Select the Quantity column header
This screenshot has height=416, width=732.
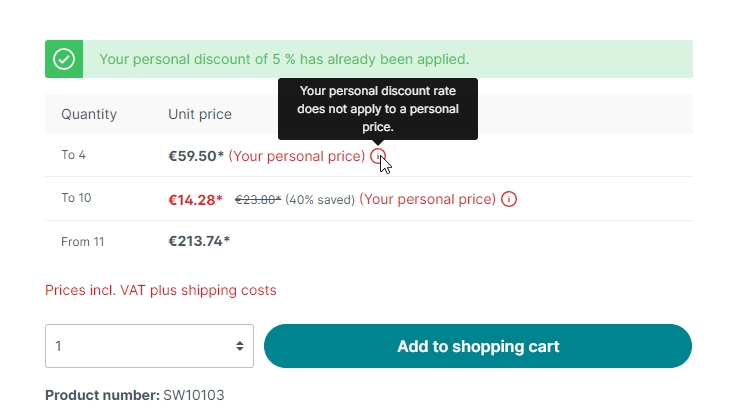[x=89, y=114]
